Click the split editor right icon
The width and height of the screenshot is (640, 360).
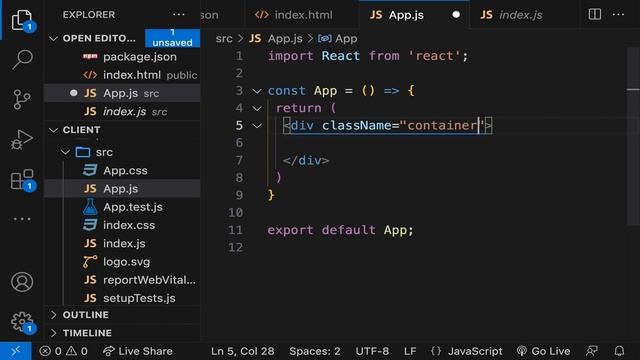595,14
